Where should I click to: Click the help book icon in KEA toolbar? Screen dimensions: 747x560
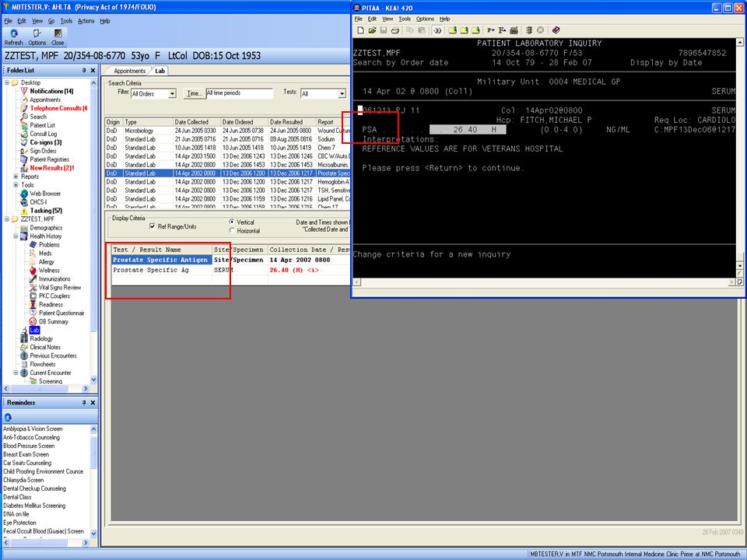tap(556, 30)
